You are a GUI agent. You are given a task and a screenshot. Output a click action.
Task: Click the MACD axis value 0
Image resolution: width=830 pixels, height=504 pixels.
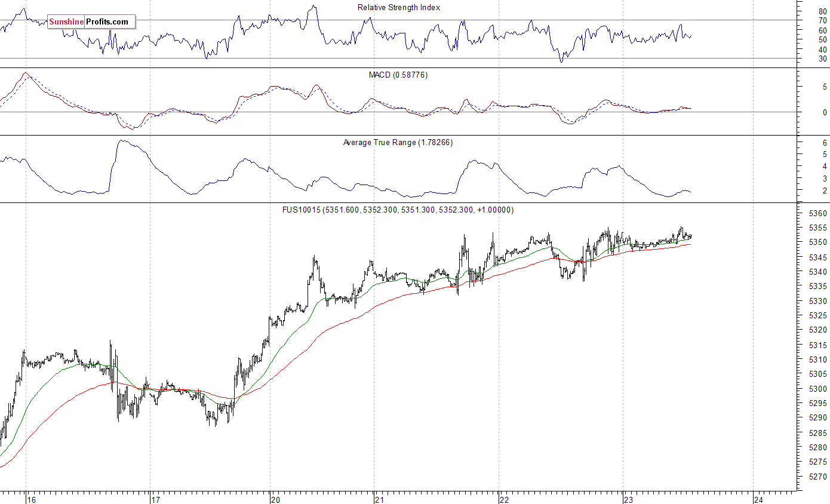click(825, 112)
